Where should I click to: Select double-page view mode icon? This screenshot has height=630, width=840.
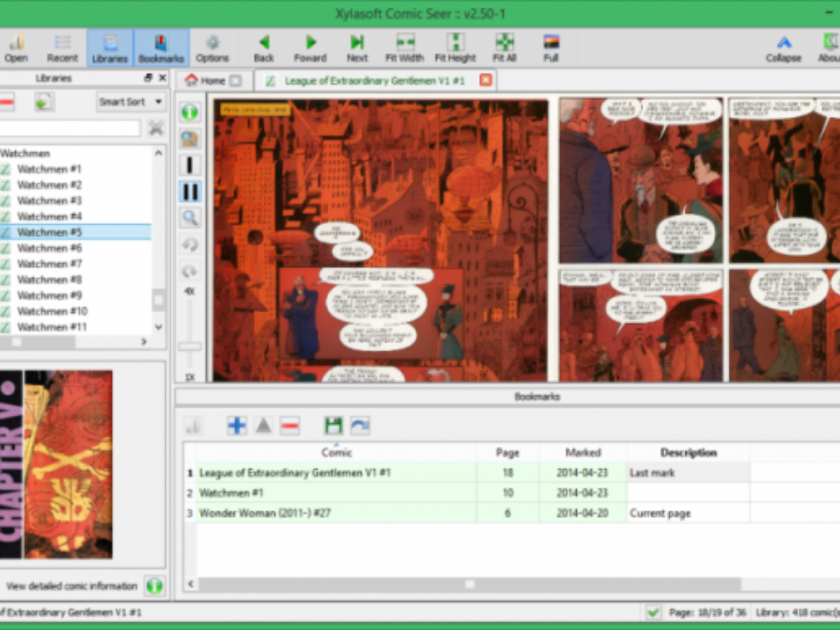click(x=190, y=192)
